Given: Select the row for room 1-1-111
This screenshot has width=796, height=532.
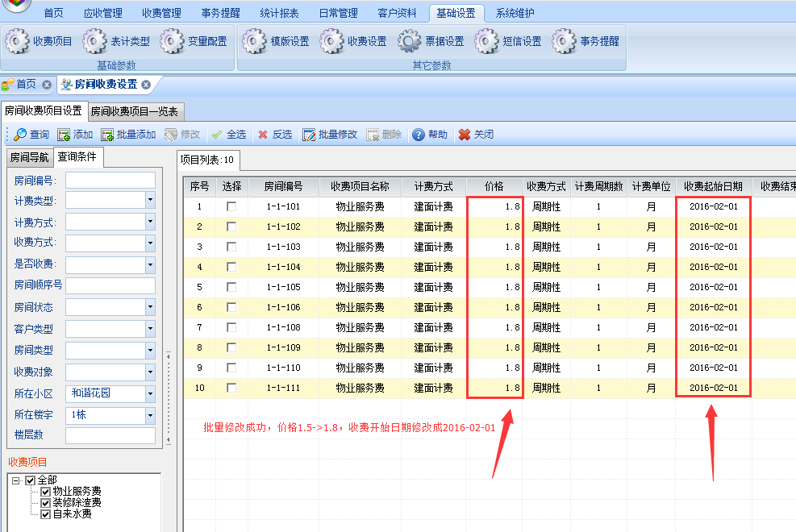Looking at the screenshot, I should pos(490,388).
